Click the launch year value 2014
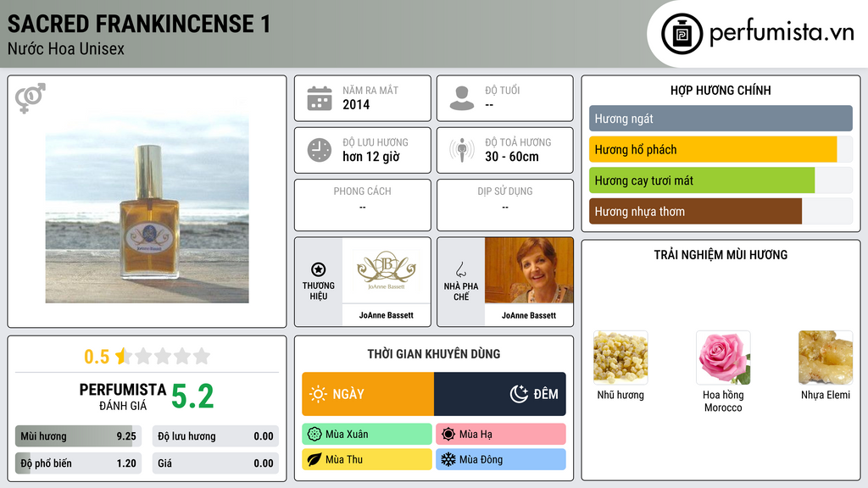868x488 pixels. [x=356, y=104]
